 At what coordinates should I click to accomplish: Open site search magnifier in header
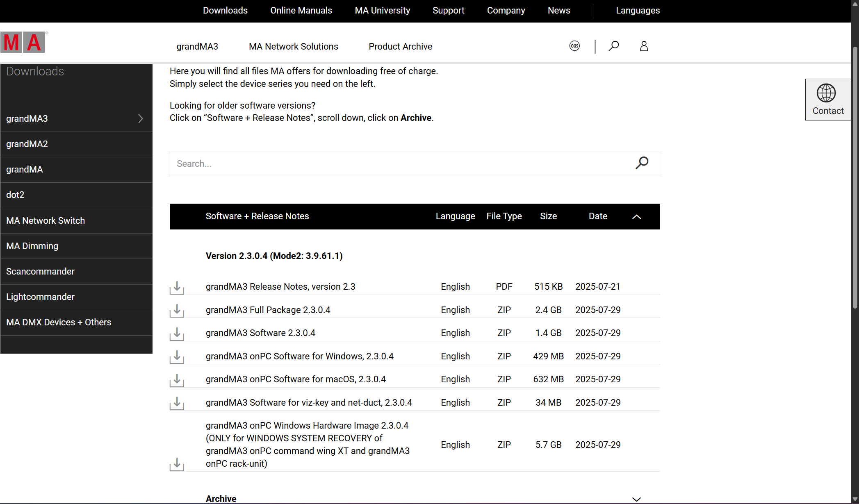point(613,46)
